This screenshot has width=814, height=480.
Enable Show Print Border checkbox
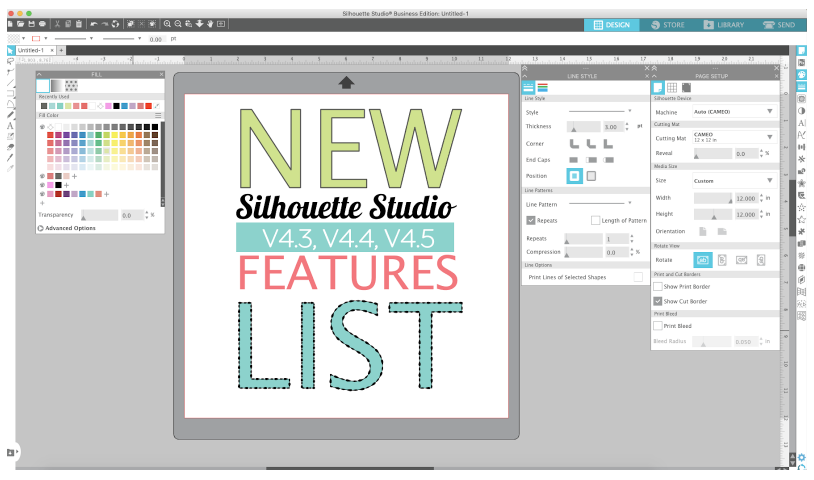point(658,286)
